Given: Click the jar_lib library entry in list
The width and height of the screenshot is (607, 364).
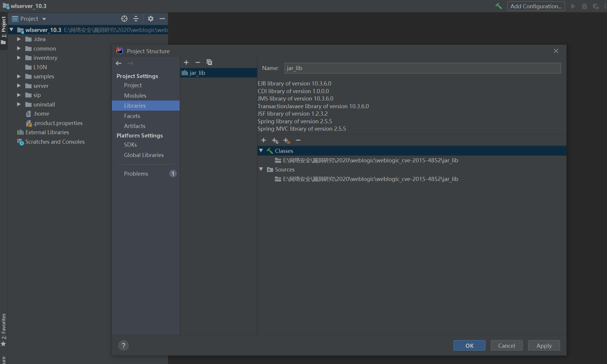Looking at the screenshot, I should click(218, 72).
